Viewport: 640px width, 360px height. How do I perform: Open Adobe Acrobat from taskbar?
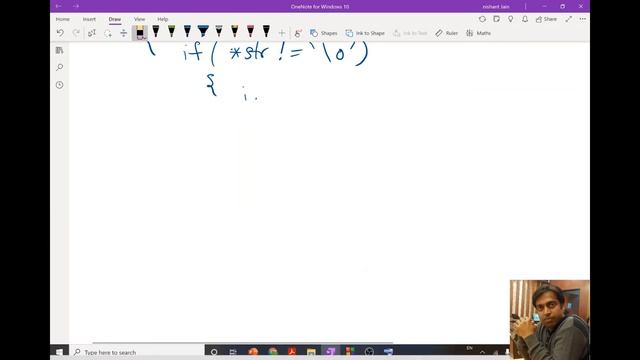point(292,352)
